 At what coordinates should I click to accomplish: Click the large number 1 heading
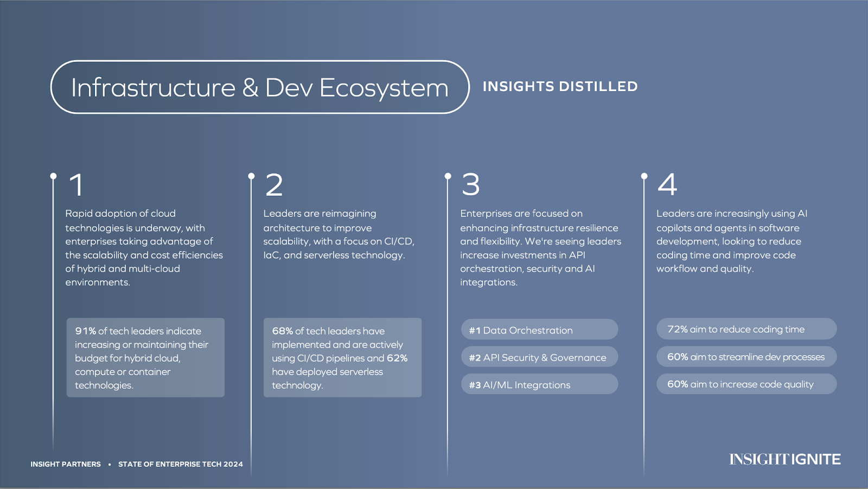(76, 185)
